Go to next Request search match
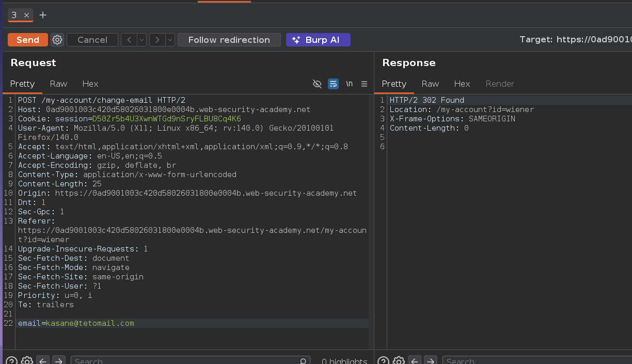The height and width of the screenshot is (364, 632). click(x=59, y=361)
